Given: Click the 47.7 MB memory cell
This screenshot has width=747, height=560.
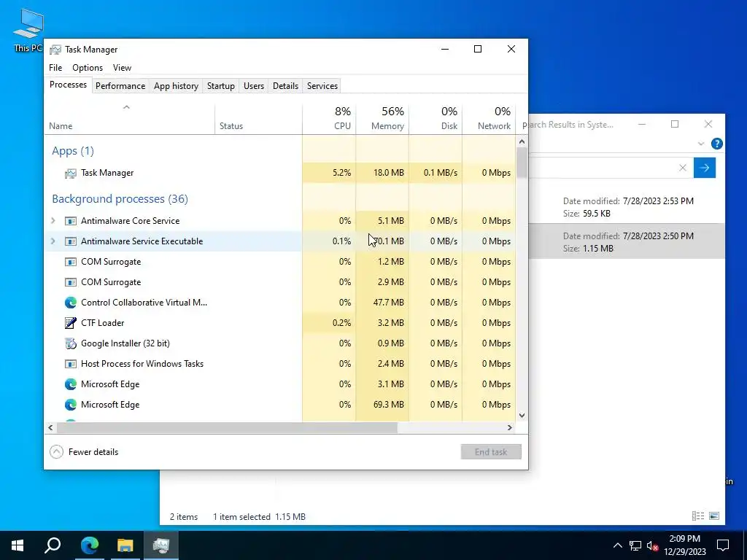Looking at the screenshot, I should click(x=382, y=303).
